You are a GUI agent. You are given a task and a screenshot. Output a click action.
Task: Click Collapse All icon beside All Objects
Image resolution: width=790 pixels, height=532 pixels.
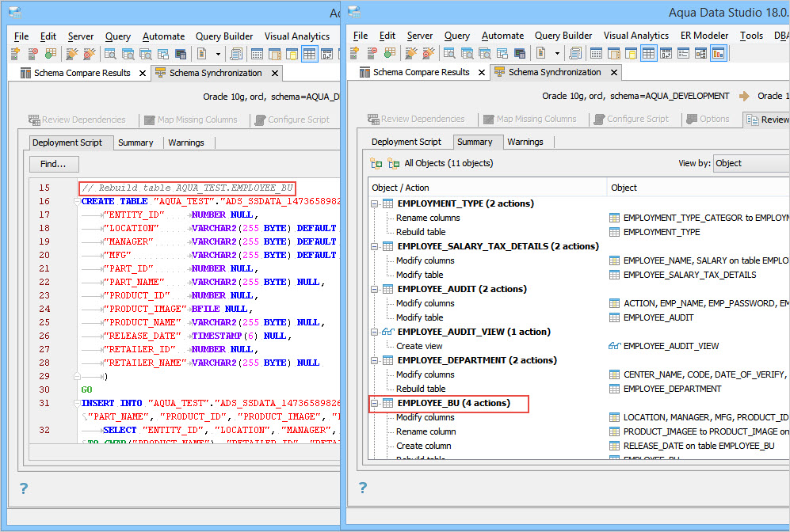[x=393, y=163]
